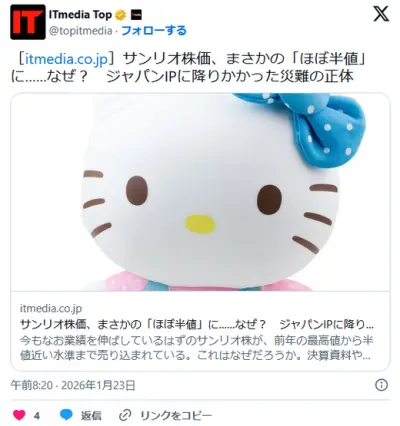Image resolution: width=400 pixels, height=426 pixels.
Task: Click the gold verified badge
Action: click(121, 15)
